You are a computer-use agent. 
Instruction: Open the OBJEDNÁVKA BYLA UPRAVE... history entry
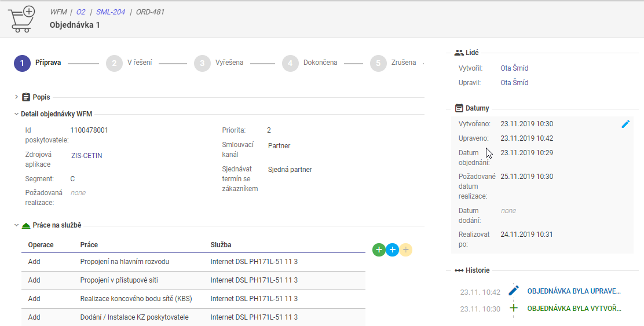573,291
